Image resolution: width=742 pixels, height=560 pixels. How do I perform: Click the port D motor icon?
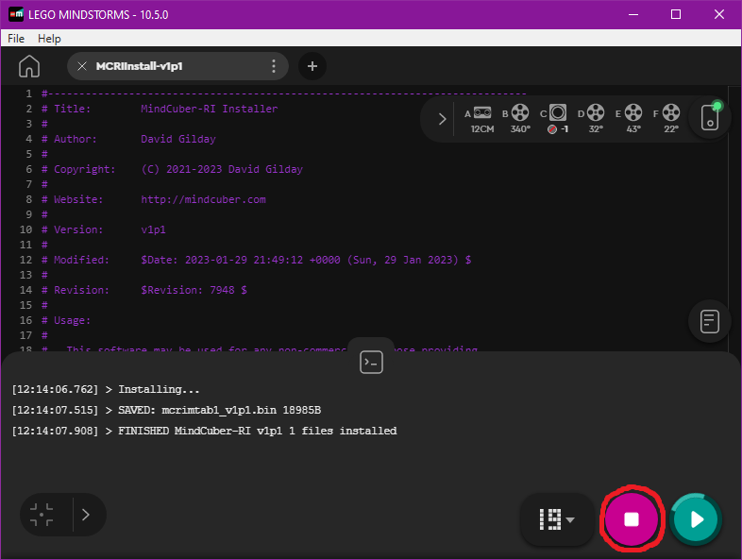(x=596, y=112)
